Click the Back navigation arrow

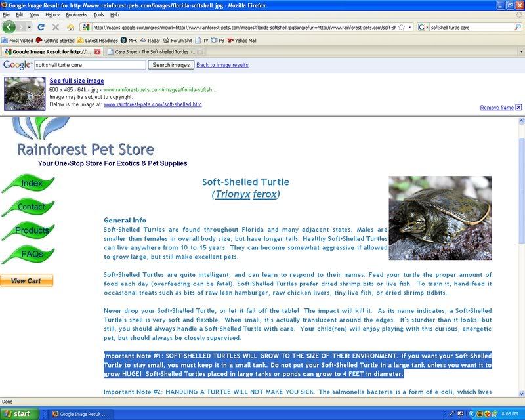pyautogui.click(x=9, y=27)
